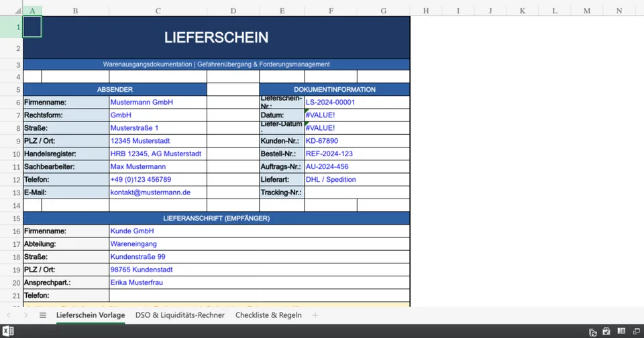
Task: Click the next sheet arrow
Action: click(x=25, y=315)
